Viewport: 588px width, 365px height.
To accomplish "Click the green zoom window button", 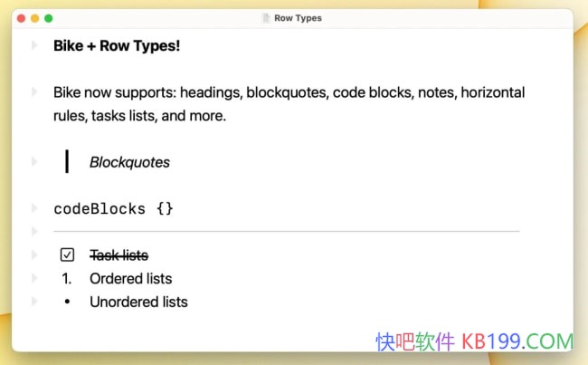I will coord(48,18).
